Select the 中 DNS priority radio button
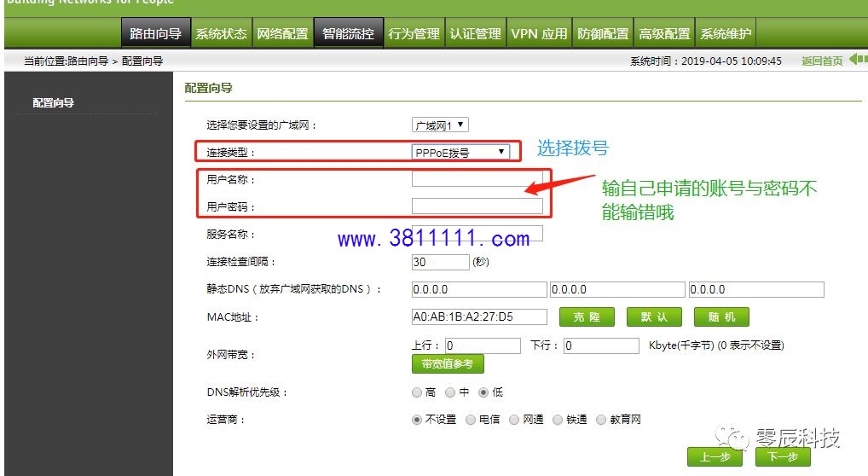Image resolution: width=868 pixels, height=476 pixels. pyautogui.click(x=450, y=392)
